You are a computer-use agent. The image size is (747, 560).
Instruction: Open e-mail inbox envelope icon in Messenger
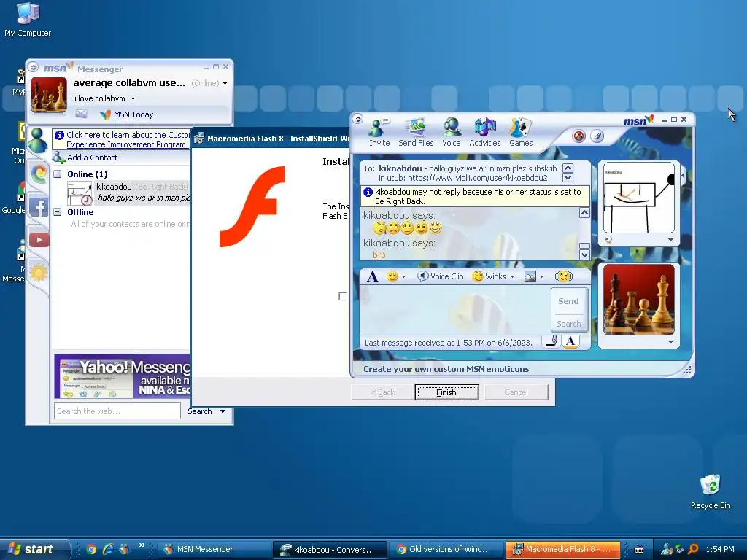(x=82, y=114)
